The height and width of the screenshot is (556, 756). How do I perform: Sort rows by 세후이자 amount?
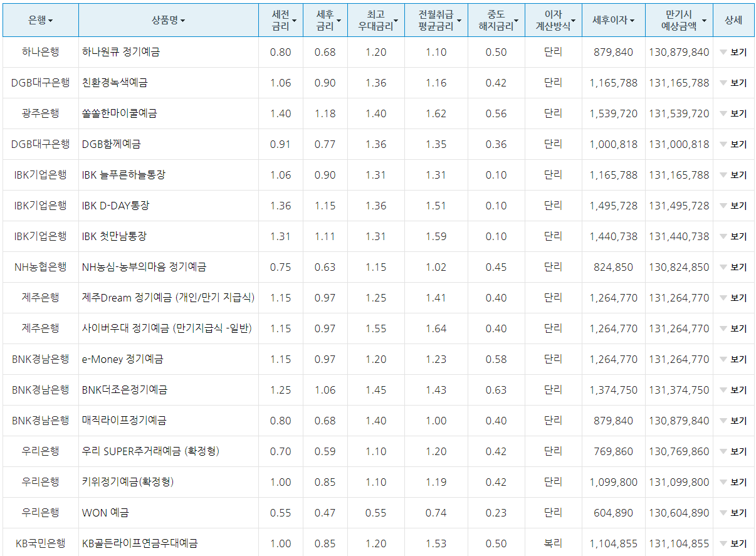coord(632,19)
